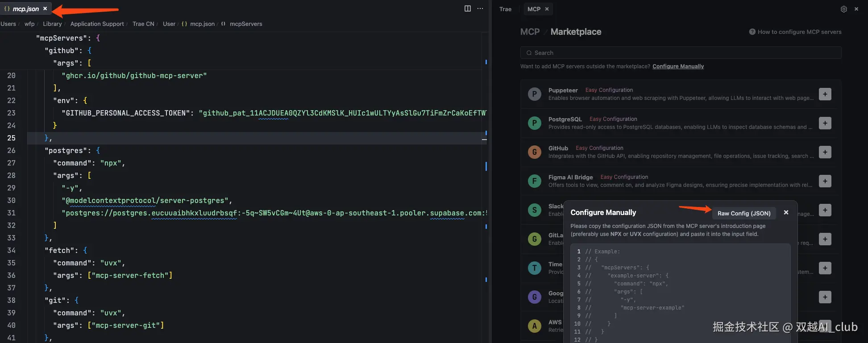The height and width of the screenshot is (343, 868).
Task: Open the Configure Manually link
Action: pos(678,66)
